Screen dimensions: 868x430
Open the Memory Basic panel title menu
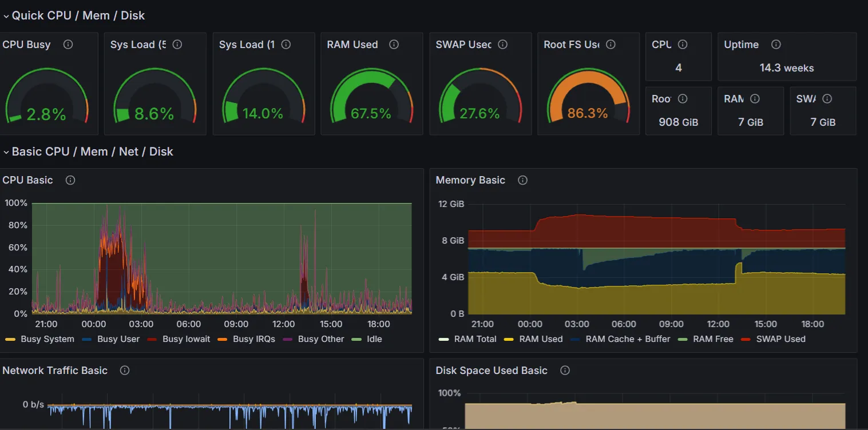click(470, 180)
